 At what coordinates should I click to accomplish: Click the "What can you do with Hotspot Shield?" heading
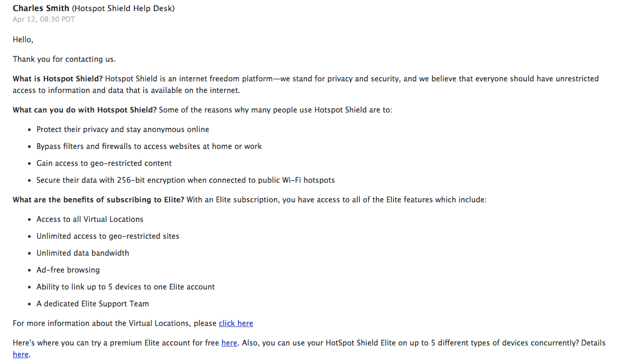[x=85, y=110]
